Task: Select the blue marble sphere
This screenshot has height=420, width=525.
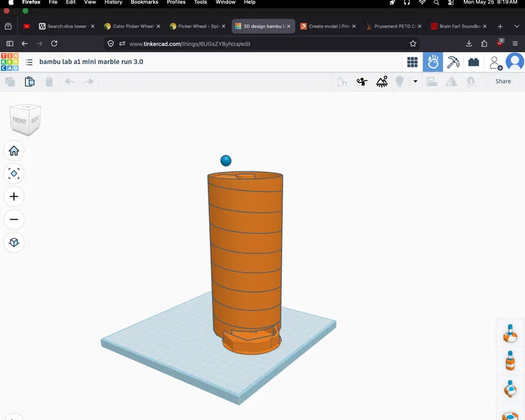Action: pyautogui.click(x=226, y=161)
